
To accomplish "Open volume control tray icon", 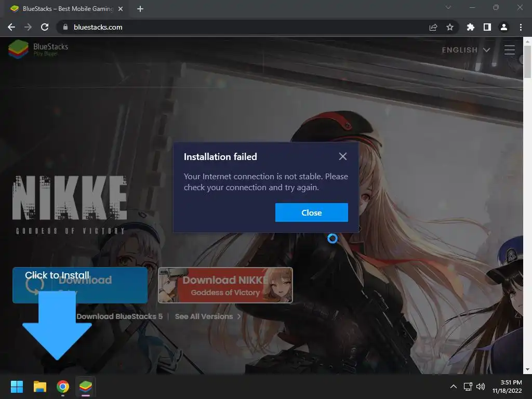I will 481,387.
